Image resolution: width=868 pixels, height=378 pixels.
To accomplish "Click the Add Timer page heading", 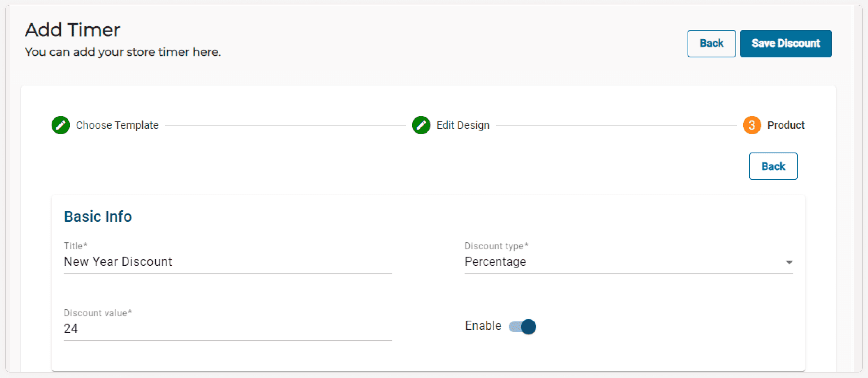I will pyautogui.click(x=73, y=30).
